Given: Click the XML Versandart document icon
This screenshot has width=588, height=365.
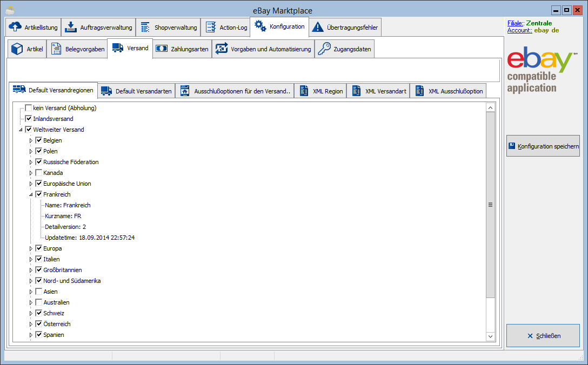Looking at the screenshot, I should point(356,91).
